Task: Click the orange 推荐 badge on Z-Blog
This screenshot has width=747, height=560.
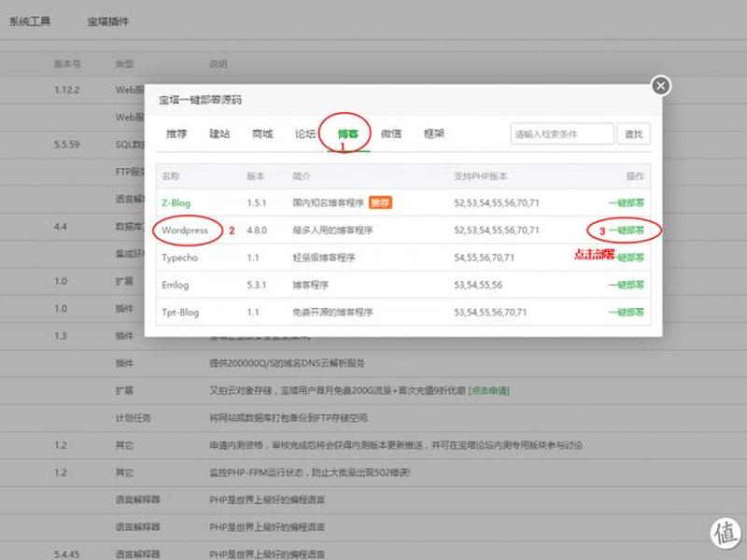Action: pyautogui.click(x=380, y=203)
